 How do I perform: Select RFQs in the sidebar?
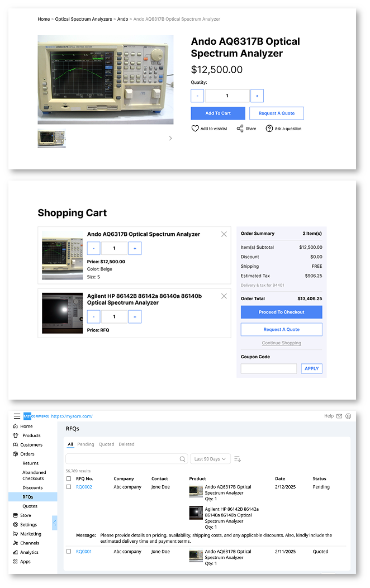pyautogui.click(x=32, y=497)
